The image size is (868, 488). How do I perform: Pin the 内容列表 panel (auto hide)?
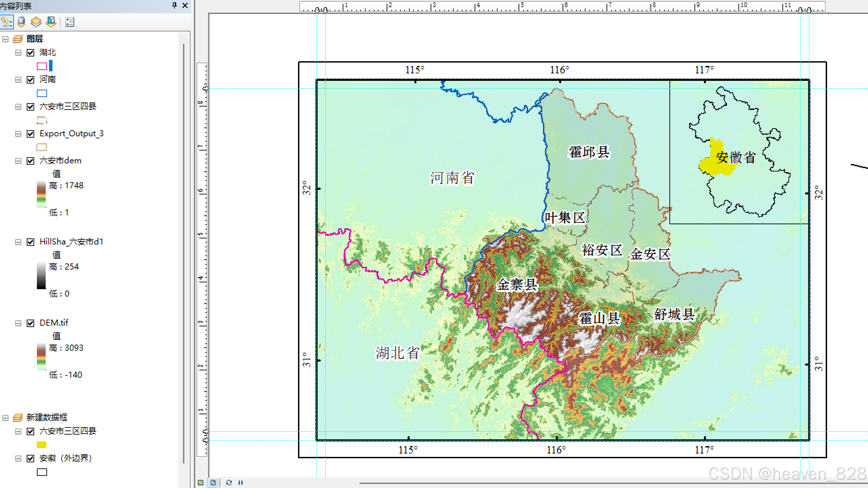click(175, 5)
